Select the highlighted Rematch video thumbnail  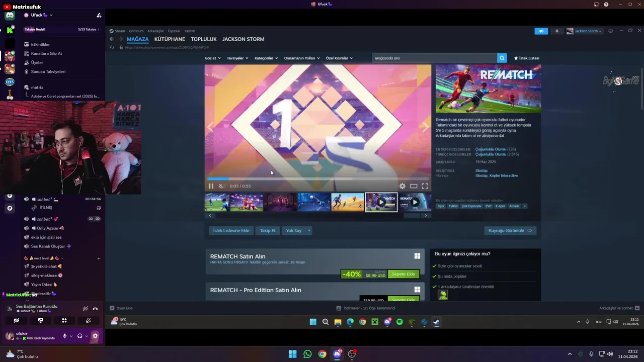[x=381, y=202]
